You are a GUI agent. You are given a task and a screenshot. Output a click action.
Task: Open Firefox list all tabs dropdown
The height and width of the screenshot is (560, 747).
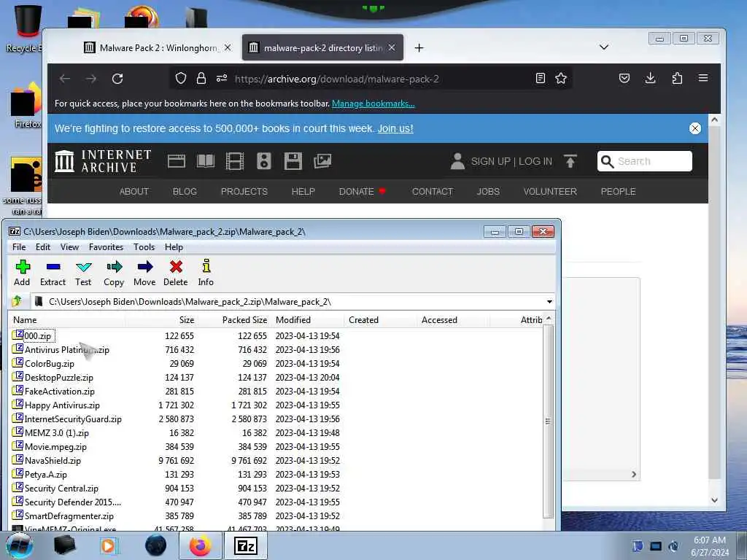[603, 47]
